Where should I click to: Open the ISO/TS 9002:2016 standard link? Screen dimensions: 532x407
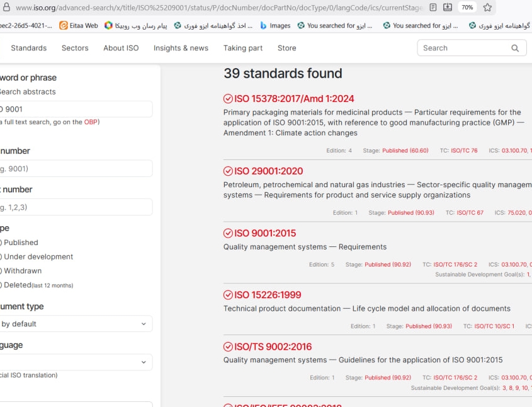coord(273,347)
